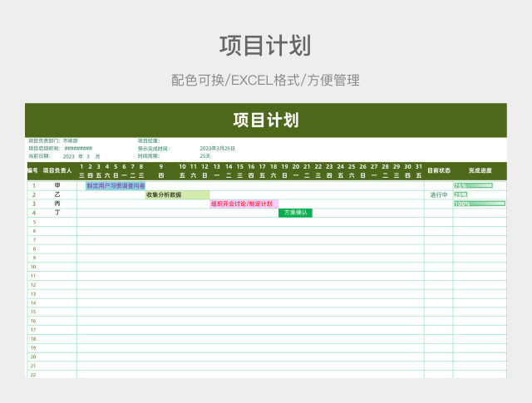The height and width of the screenshot is (403, 532).
Task: Select the date 31 in the calendar header
Action: [419, 166]
